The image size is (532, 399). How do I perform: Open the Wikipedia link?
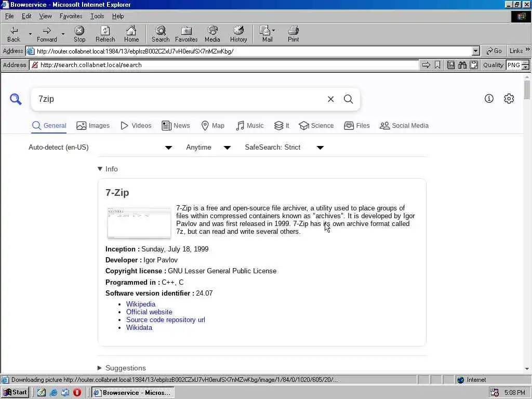pyautogui.click(x=140, y=304)
